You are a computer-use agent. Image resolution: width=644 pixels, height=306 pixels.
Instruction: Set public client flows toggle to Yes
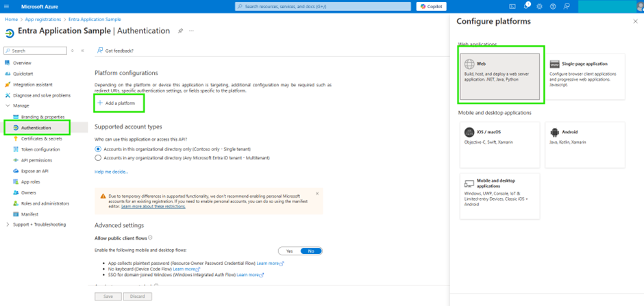click(290, 251)
